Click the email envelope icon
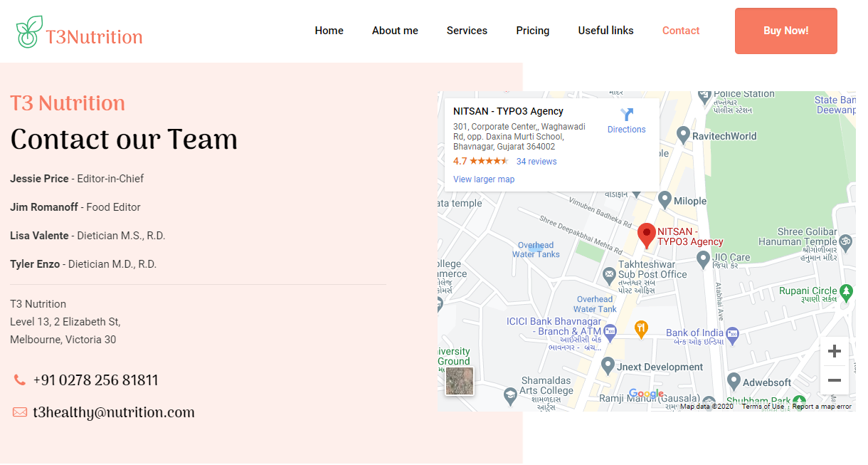 tap(19, 412)
